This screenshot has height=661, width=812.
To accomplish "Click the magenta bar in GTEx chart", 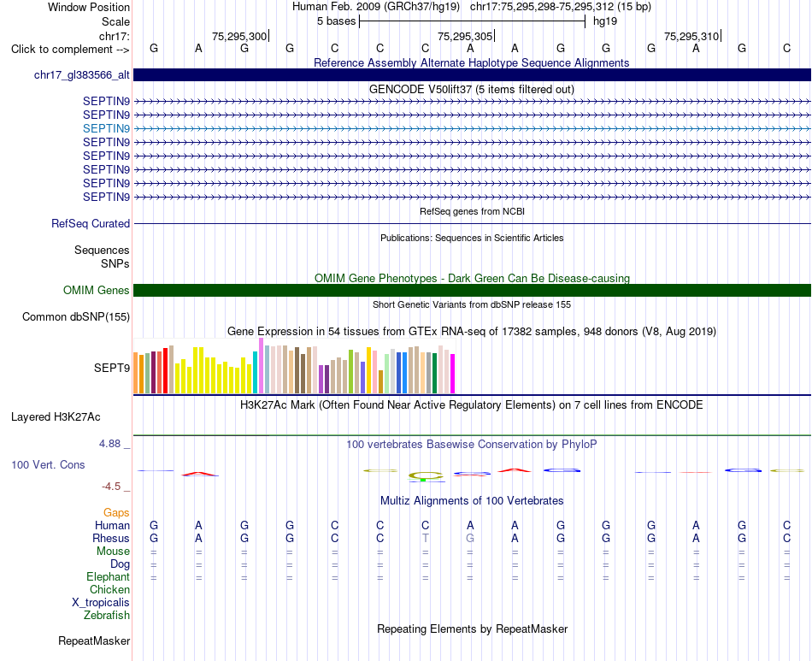I will (453, 374).
